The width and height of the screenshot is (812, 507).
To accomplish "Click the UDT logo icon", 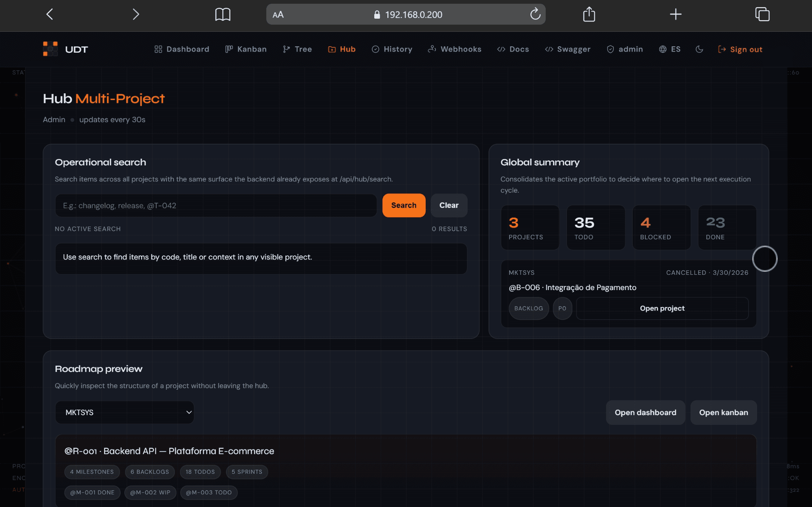I will coord(50,49).
